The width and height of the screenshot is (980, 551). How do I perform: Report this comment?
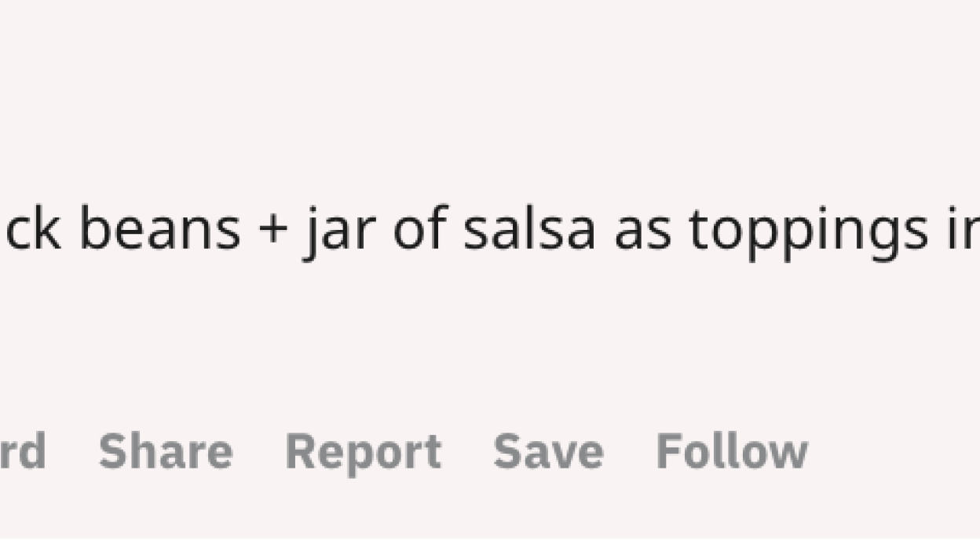pos(364,453)
